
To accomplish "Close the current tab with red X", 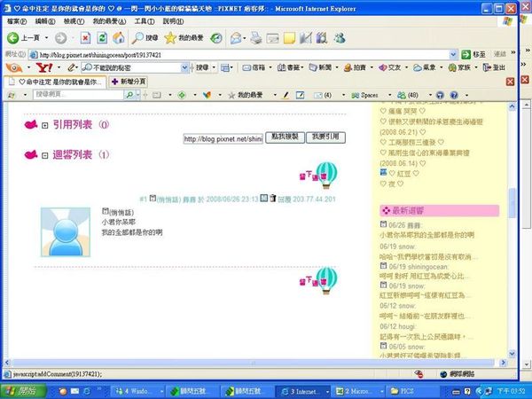I will click(510, 82).
